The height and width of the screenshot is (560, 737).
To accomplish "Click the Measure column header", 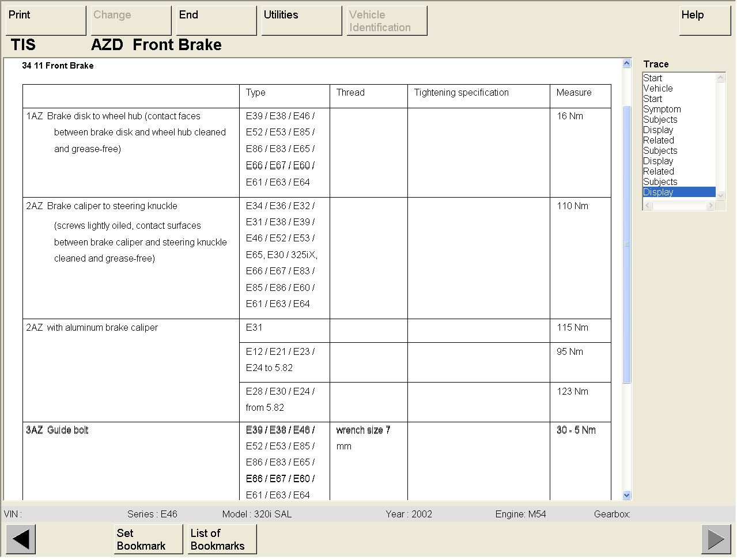I will [x=574, y=93].
